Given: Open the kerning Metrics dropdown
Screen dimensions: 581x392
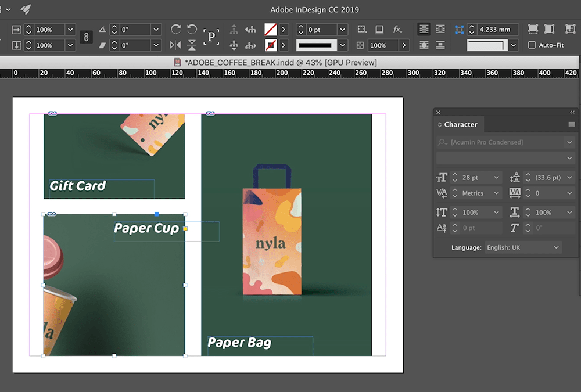Looking at the screenshot, I should pos(497,193).
